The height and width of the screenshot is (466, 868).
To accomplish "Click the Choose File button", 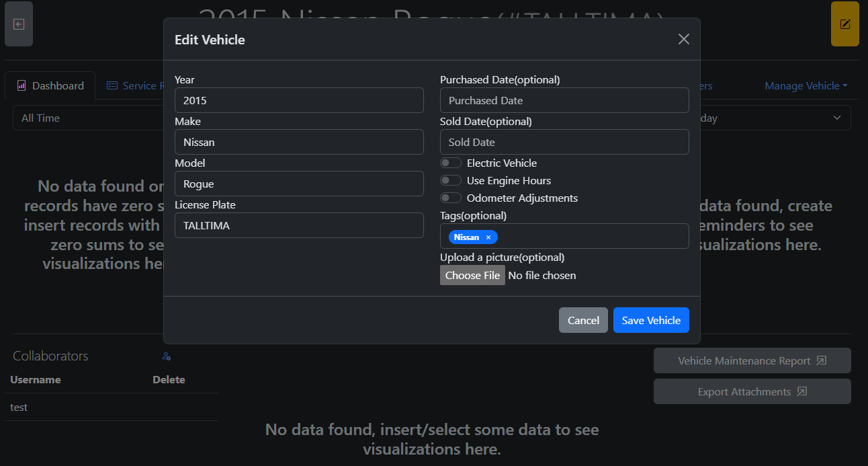I will (472, 275).
